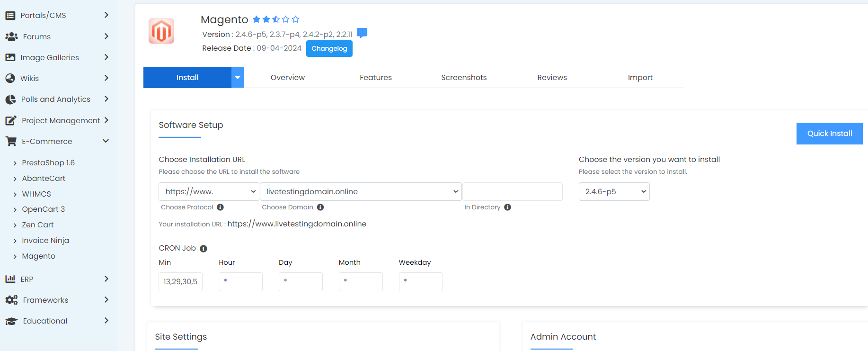Viewport: 868px width, 351px height.
Task: Click the CRON Month input field
Action: tap(361, 282)
